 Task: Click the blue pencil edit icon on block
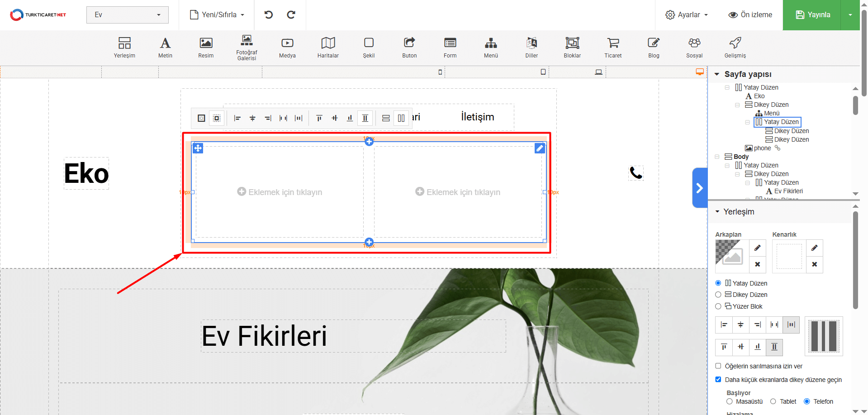point(540,148)
